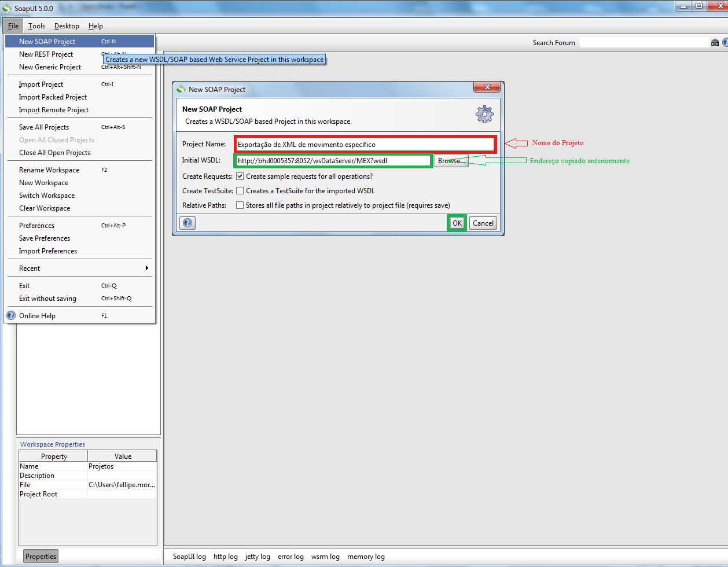Screen dimensions: 728x567
Task: Click the Property column header
Action: (x=54, y=456)
